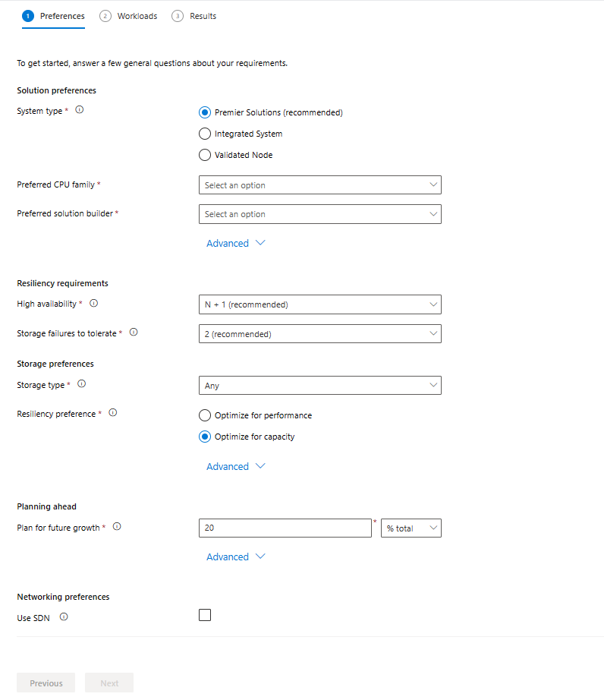Screen dimensions: 604x700
Task: Click the Previous button
Action: tap(46, 683)
